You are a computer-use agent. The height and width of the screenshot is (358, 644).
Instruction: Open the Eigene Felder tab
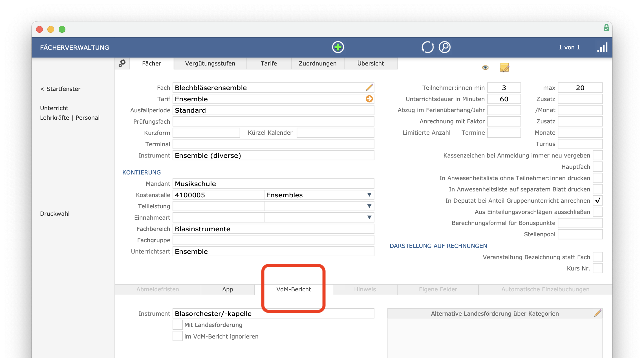click(x=438, y=289)
